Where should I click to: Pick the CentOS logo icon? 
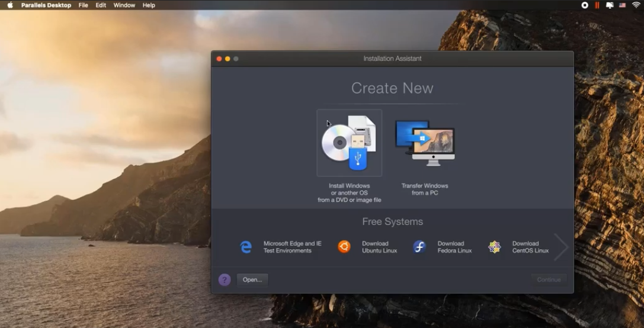[x=494, y=247]
